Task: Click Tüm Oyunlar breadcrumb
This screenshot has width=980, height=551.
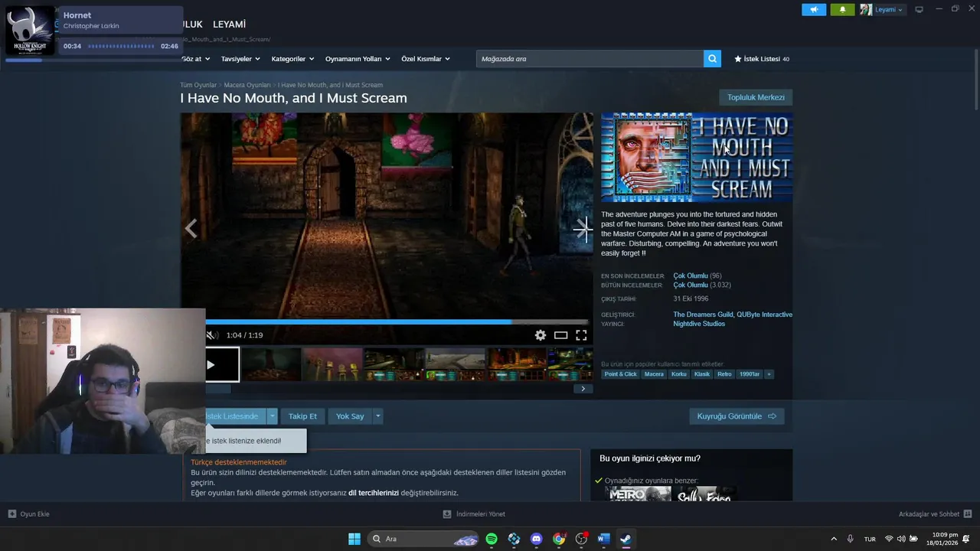Action: [198, 85]
